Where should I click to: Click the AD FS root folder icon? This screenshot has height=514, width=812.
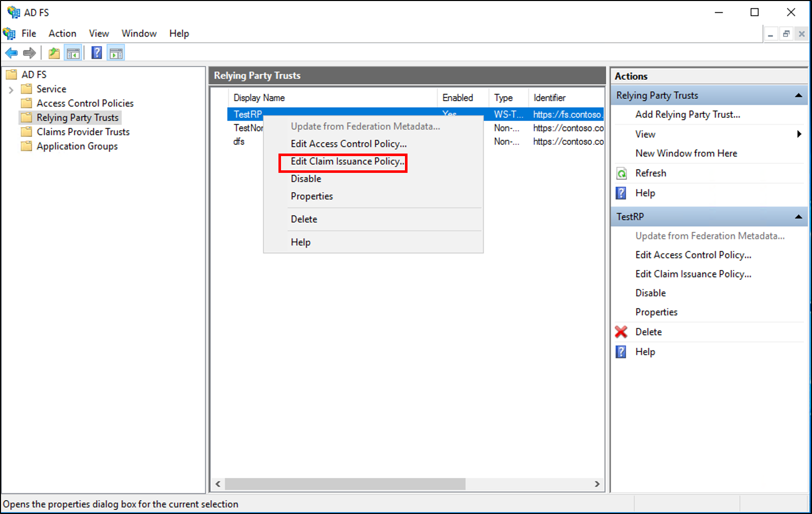pos(11,75)
